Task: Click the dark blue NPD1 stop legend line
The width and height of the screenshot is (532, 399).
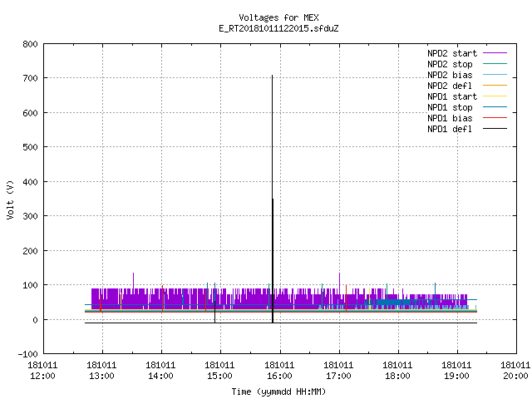Action: tap(495, 107)
